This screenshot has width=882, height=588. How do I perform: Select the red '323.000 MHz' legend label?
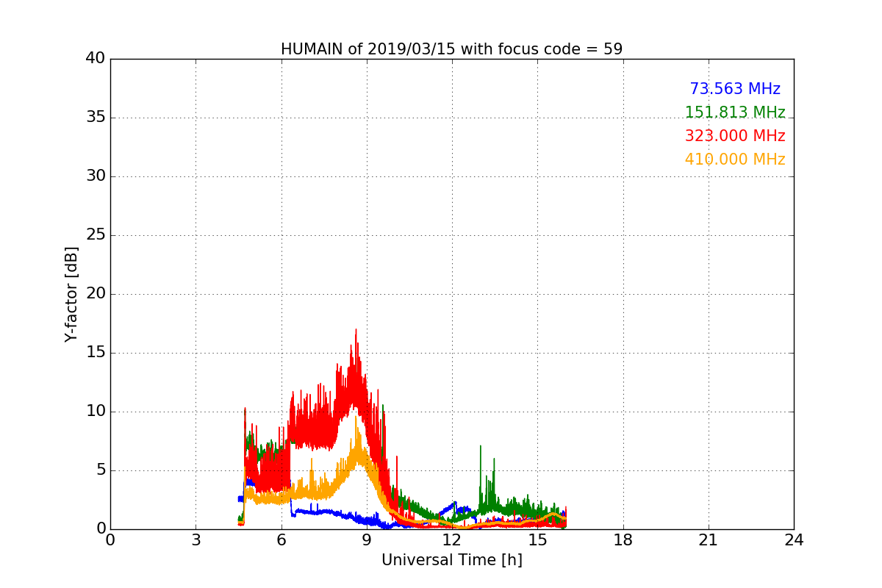point(735,136)
